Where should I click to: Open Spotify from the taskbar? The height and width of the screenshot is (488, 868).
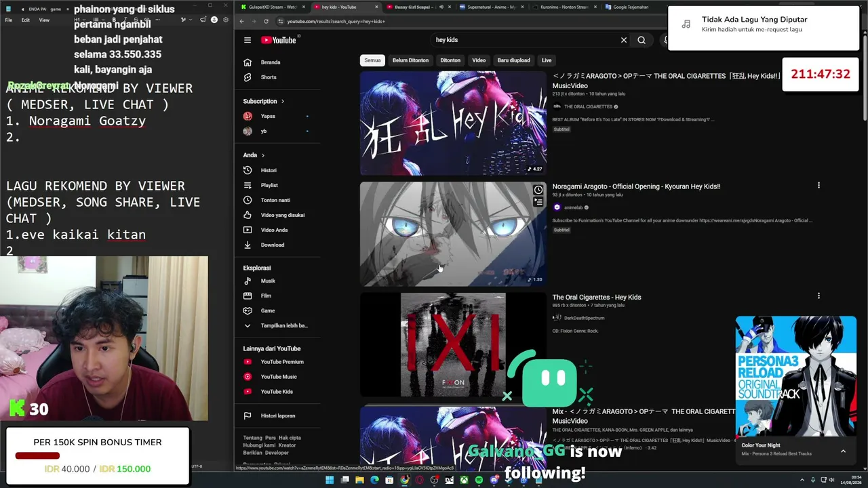[x=479, y=480]
